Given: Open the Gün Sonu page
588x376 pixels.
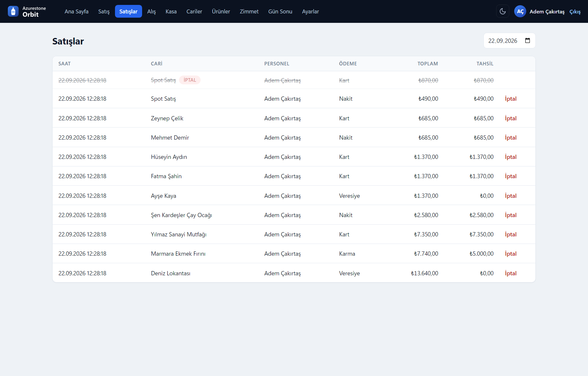Looking at the screenshot, I should (x=280, y=11).
